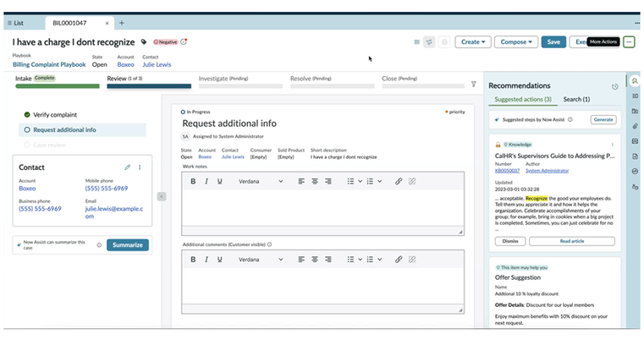Center align in the Work notes editor
This screenshot has width=644, height=356.
click(x=315, y=181)
